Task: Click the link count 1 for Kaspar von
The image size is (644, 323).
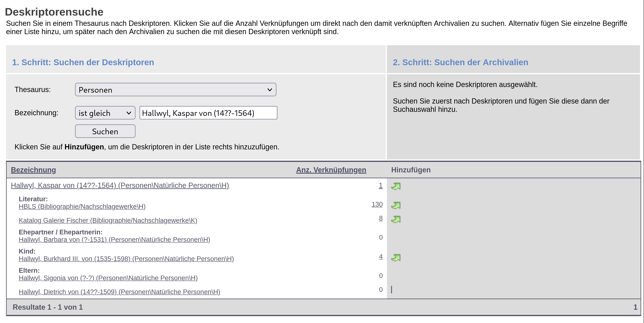Action: 380,186
